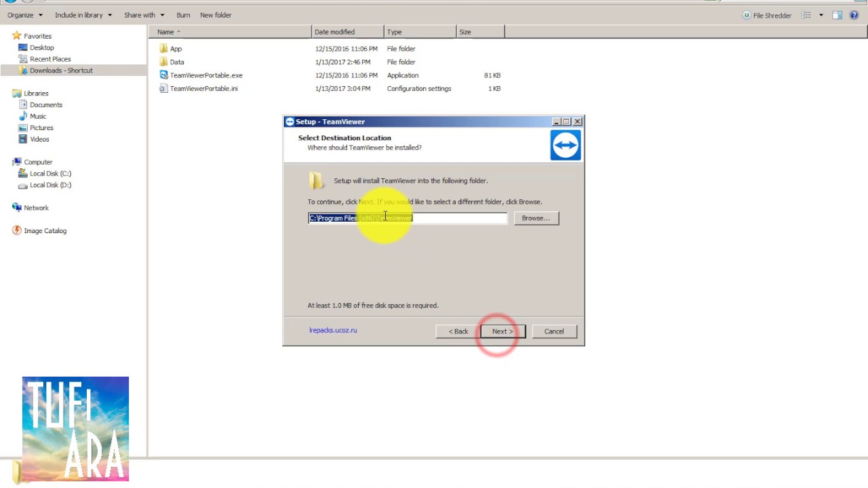This screenshot has height=488, width=868.
Task: Open the view options dropdown arrow
Action: point(821,15)
